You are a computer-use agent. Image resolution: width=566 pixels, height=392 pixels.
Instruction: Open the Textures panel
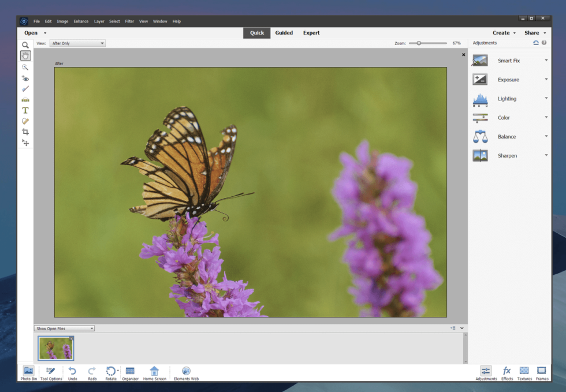(x=524, y=374)
